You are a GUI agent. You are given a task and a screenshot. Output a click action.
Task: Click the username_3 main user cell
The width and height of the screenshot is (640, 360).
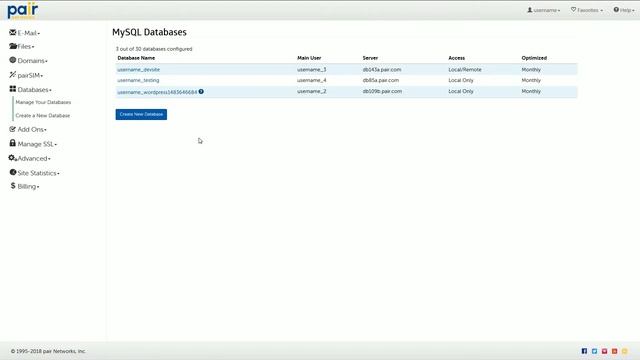[x=311, y=70]
